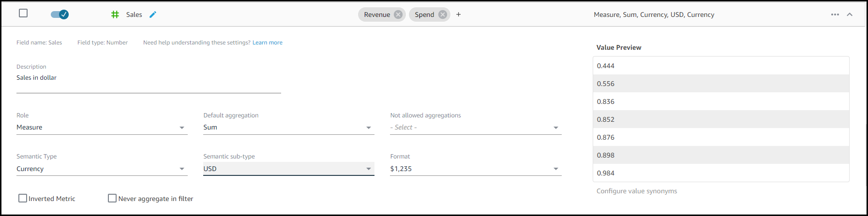Image resolution: width=868 pixels, height=216 pixels.
Task: Collapse the Sales field panel
Action: [849, 14]
